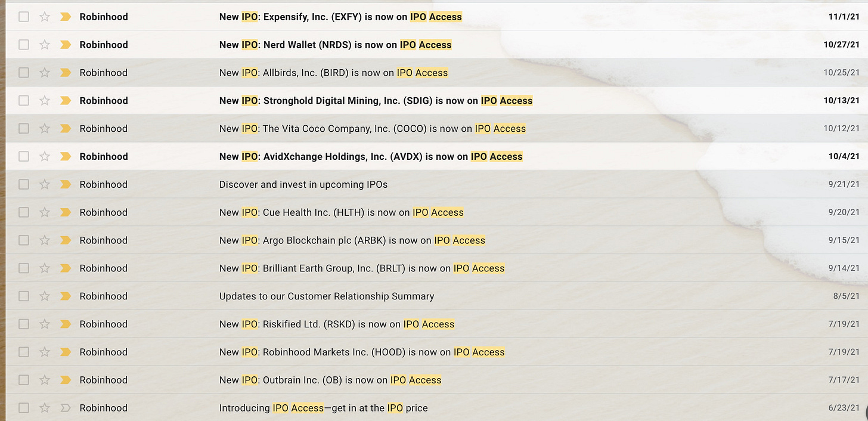Click the 6/23/21 date entry
Screen dimensions: 868x421
(x=844, y=408)
